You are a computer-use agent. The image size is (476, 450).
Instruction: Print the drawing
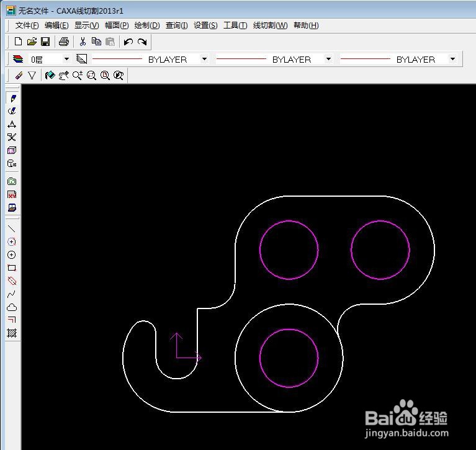click(64, 42)
